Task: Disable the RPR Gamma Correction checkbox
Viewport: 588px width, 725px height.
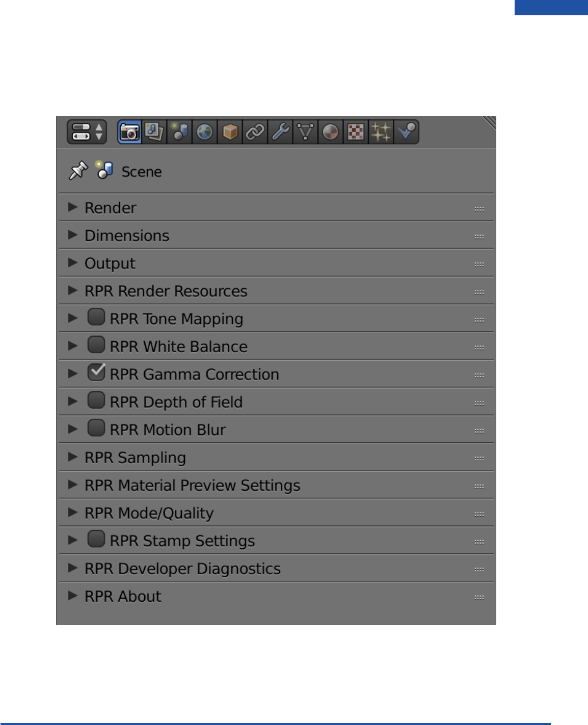Action: (96, 372)
